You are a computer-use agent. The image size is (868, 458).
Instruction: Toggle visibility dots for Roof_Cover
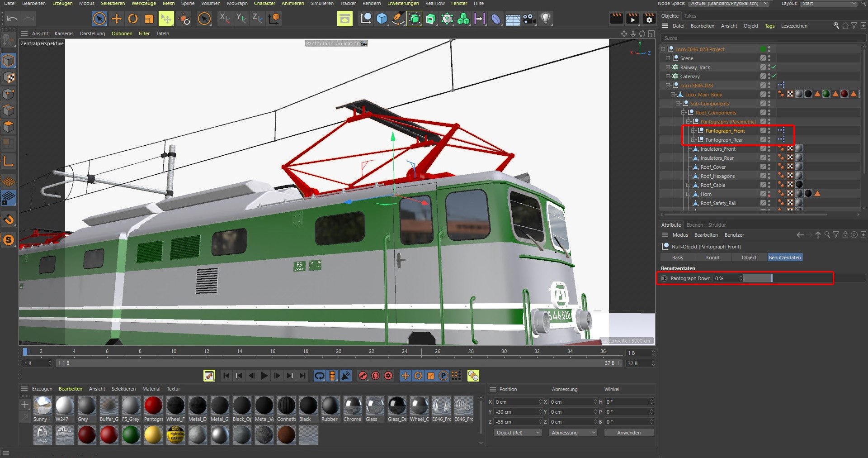(769, 167)
